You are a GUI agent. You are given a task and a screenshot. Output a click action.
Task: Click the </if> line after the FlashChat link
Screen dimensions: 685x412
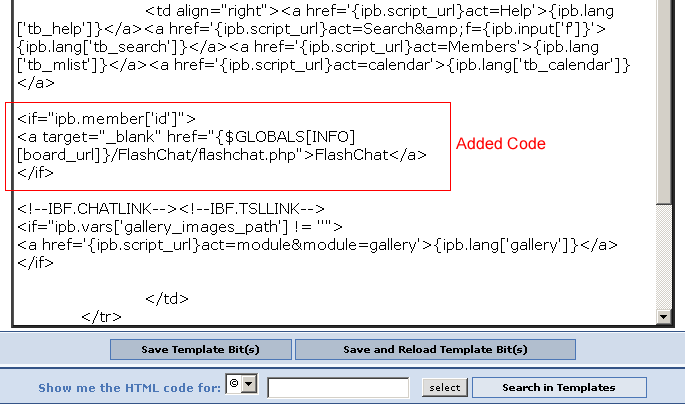point(35,173)
